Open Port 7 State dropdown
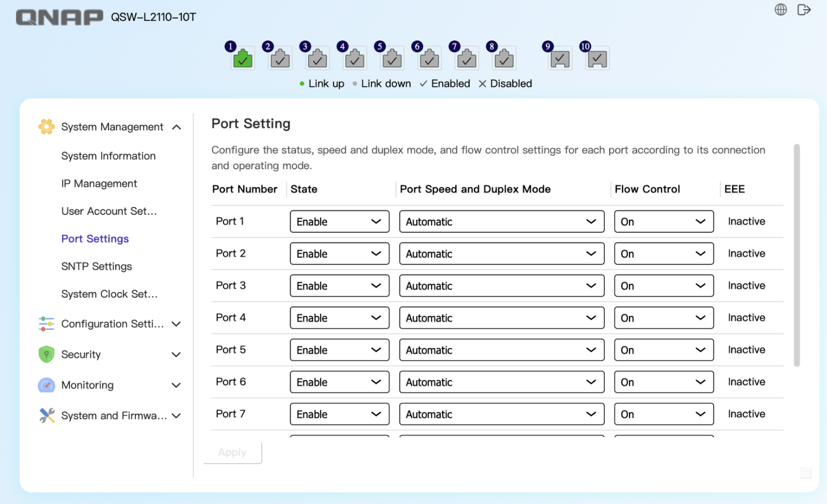The width and height of the screenshot is (827, 504). pyautogui.click(x=339, y=414)
